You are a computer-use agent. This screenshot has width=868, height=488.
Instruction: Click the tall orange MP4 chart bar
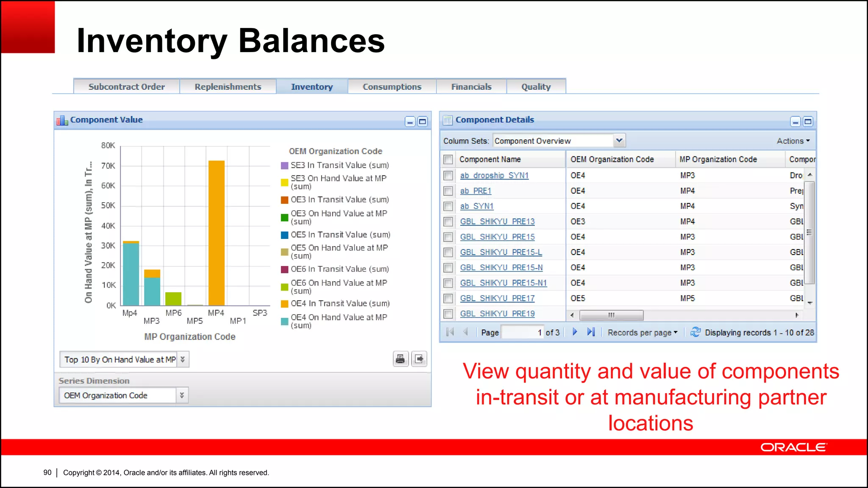pos(217,233)
